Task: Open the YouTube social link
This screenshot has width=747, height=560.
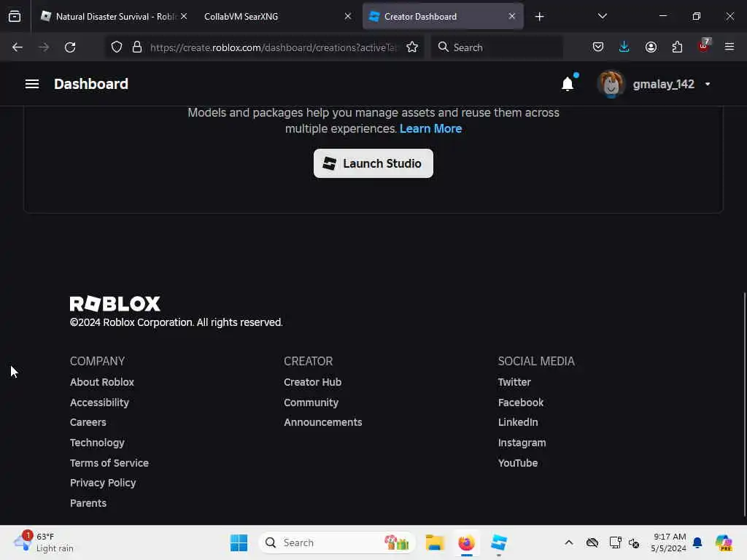Action: (x=518, y=463)
